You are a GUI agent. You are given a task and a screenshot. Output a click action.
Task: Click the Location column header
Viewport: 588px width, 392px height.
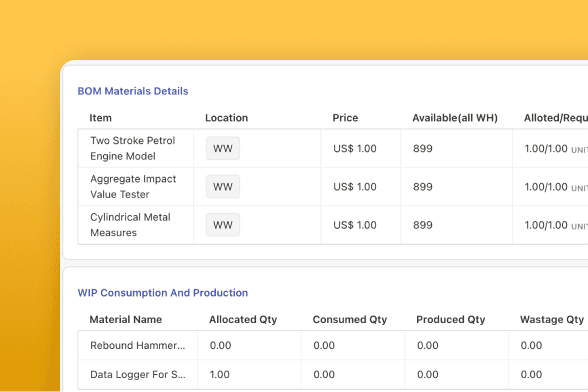226,118
